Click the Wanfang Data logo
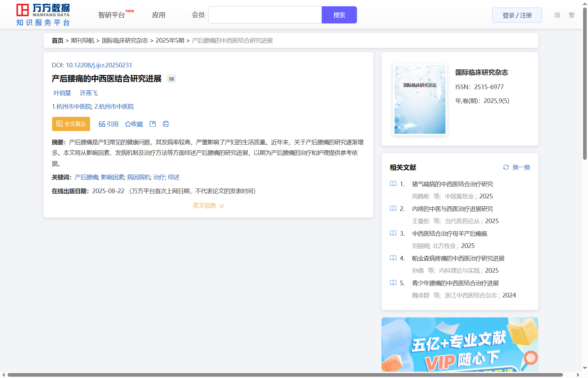588x378 pixels. (x=43, y=15)
